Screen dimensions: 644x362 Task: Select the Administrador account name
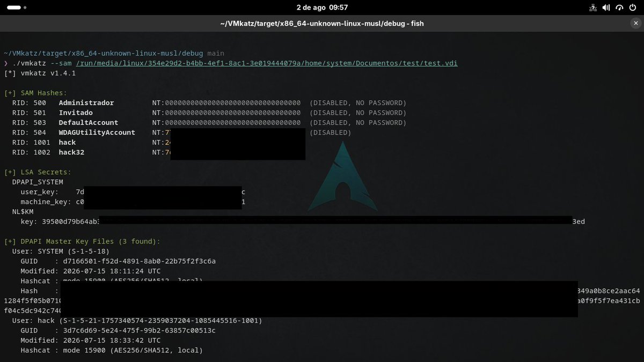pos(86,102)
